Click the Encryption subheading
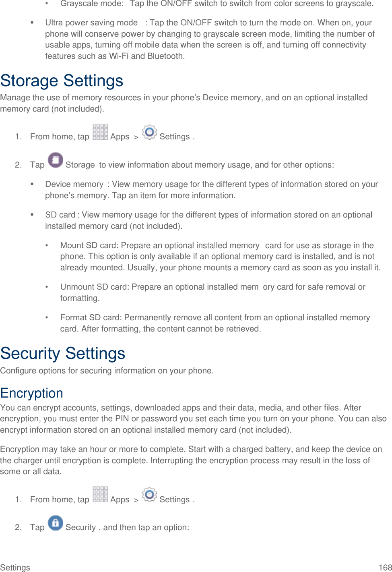392x572 pixels. pyautogui.click(x=32, y=393)
